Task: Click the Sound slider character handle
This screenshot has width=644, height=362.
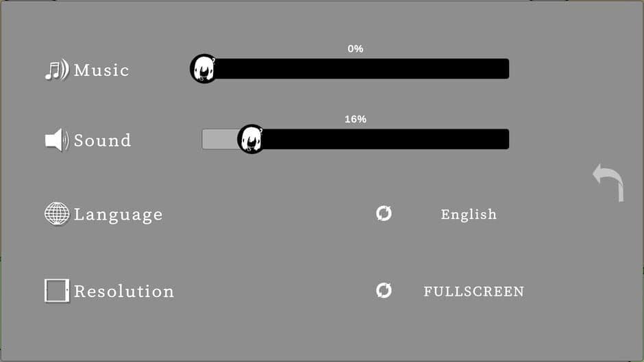Action: pos(251,140)
